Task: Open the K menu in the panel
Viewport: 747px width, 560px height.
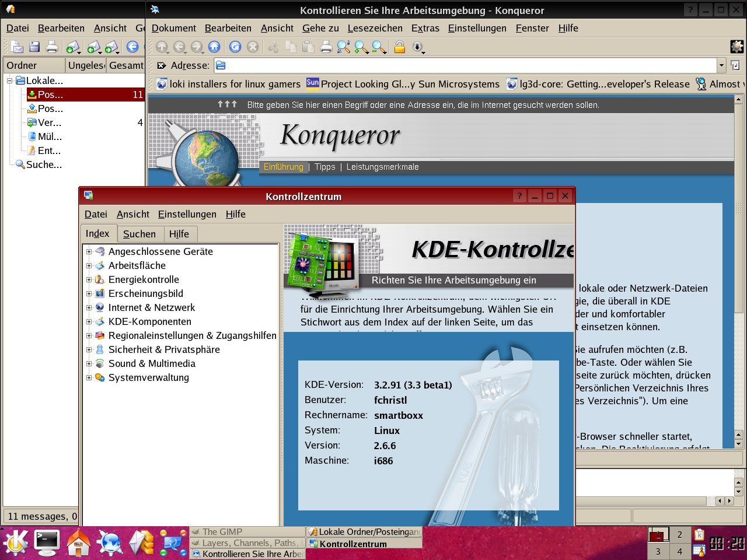Action: (x=16, y=543)
